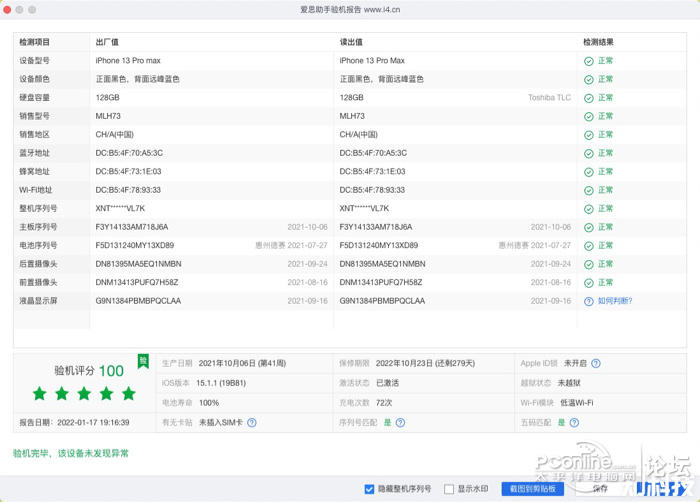Screen dimensions: 700x502
Task: Click the 未越狱 jailbreak status
Action: (x=569, y=383)
